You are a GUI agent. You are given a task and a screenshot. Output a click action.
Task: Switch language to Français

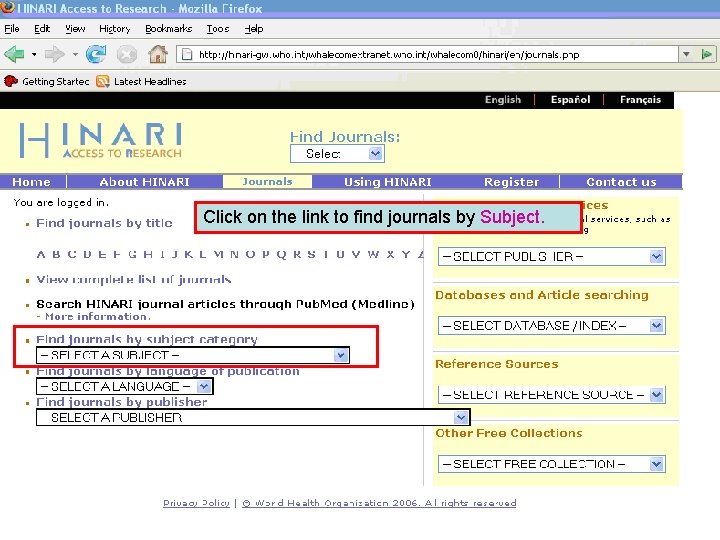pyautogui.click(x=640, y=100)
